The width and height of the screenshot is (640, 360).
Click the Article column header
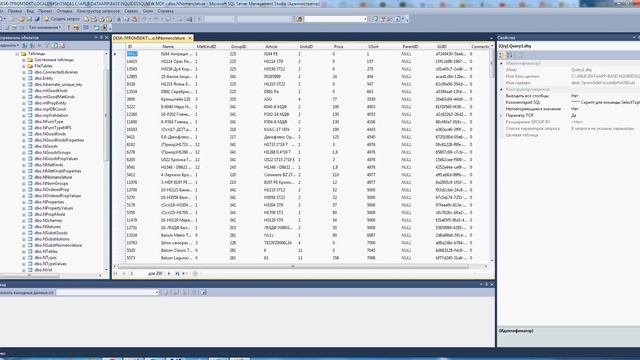pos(280,47)
